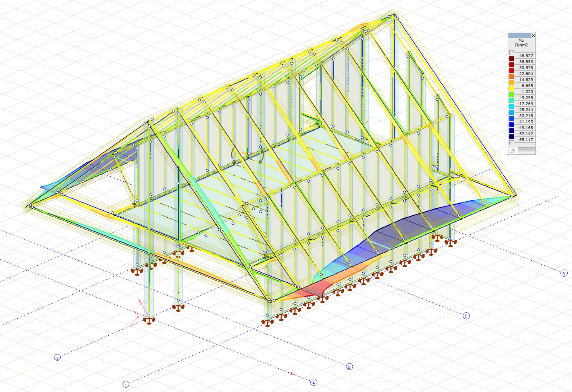Select grid axis bubble A

coord(314,383)
